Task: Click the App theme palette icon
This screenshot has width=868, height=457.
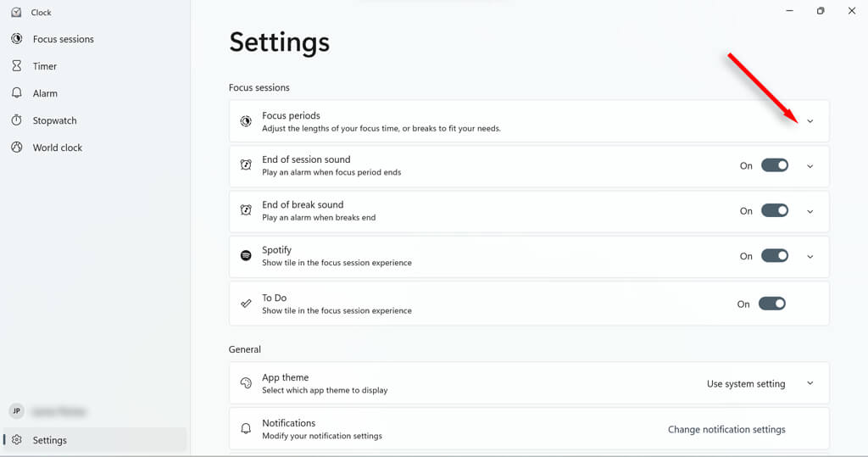Action: tap(246, 383)
